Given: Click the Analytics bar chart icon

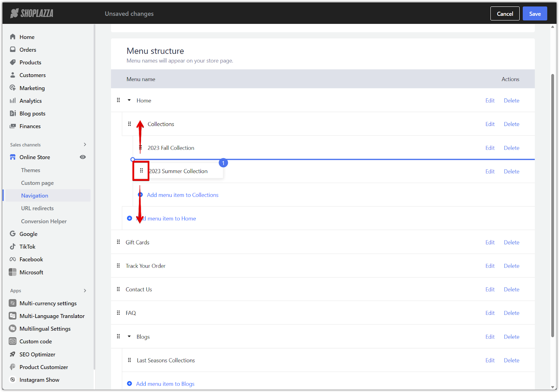Looking at the screenshot, I should coord(13,101).
